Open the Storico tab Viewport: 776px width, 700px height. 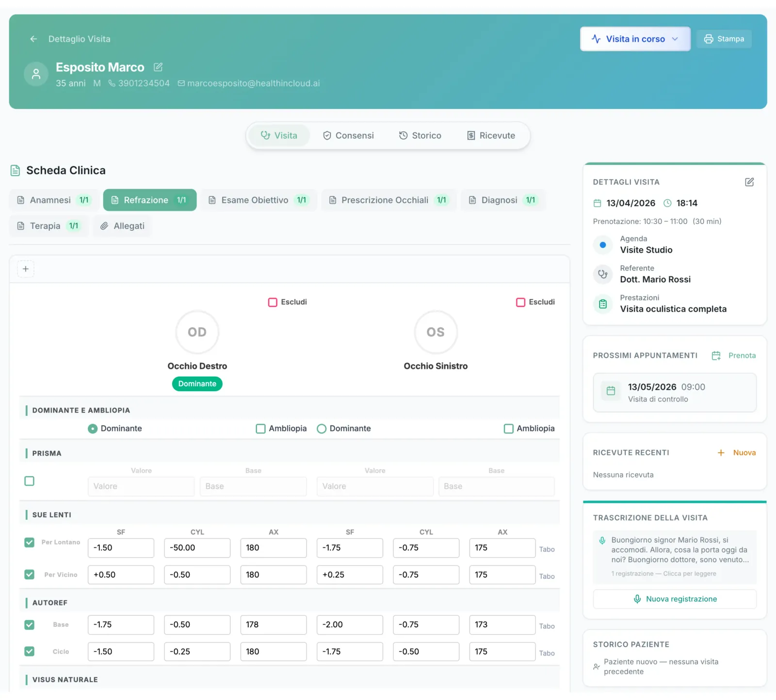point(420,135)
